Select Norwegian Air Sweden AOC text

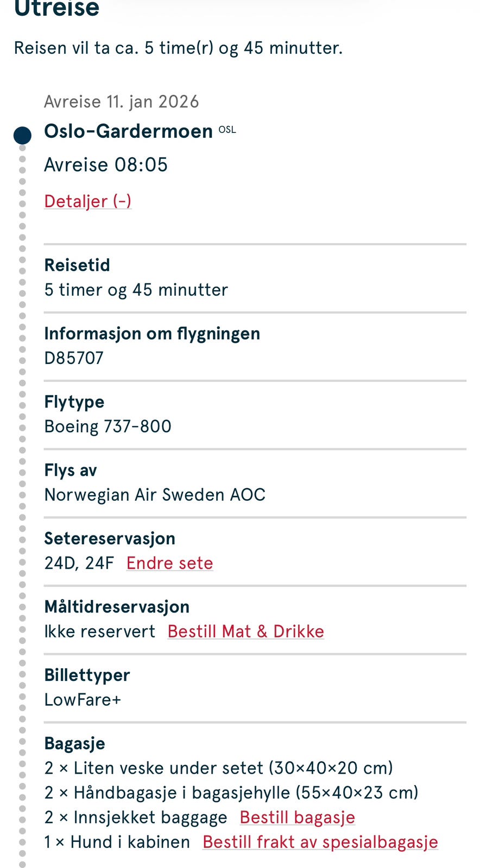pos(155,495)
